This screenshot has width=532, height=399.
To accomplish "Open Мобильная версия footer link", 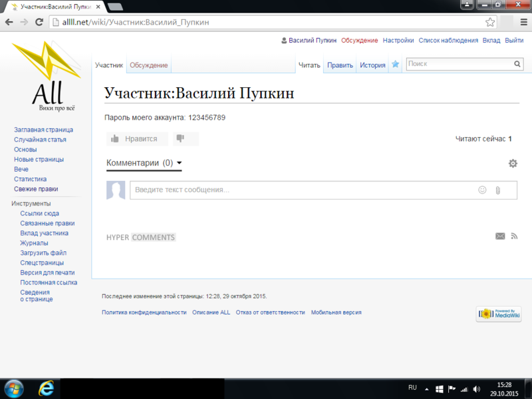I will point(336,312).
